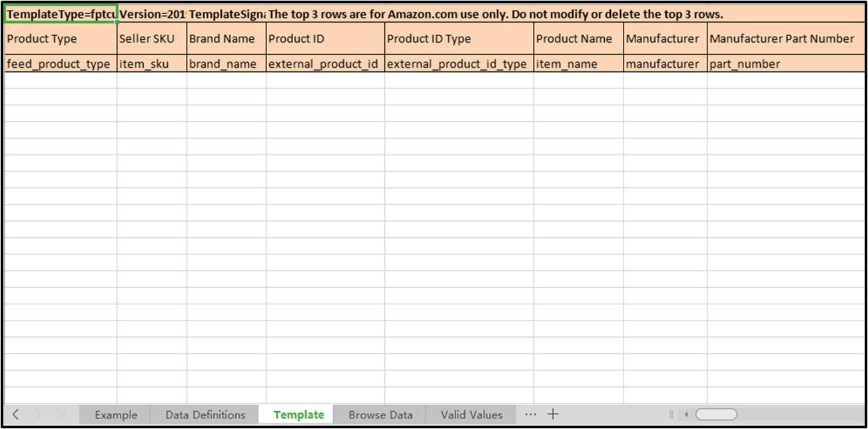Click the previous sheet navigation arrow
The height and width of the screenshot is (429, 868).
[16, 414]
